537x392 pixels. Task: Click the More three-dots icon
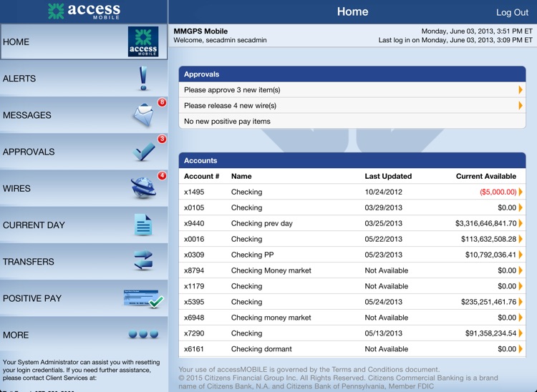pyautogui.click(x=143, y=334)
